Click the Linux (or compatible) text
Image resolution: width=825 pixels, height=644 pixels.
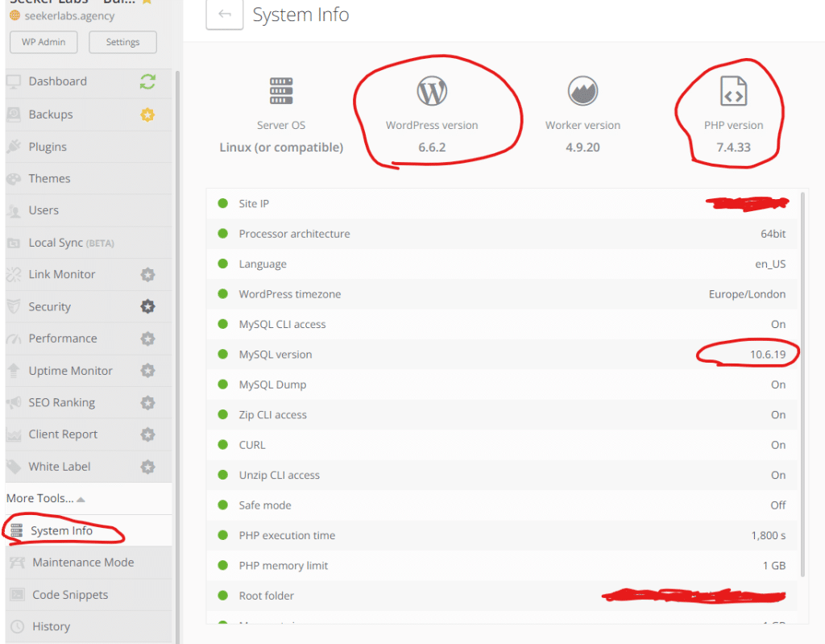[281, 147]
